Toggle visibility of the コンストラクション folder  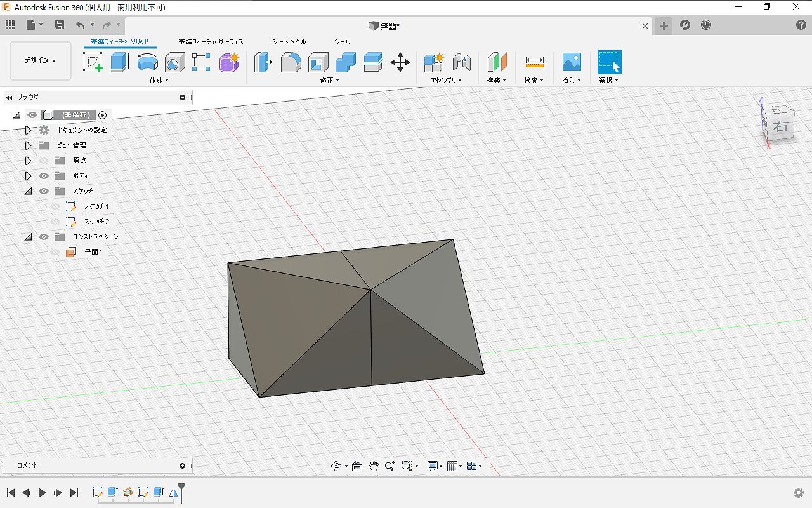(44, 237)
